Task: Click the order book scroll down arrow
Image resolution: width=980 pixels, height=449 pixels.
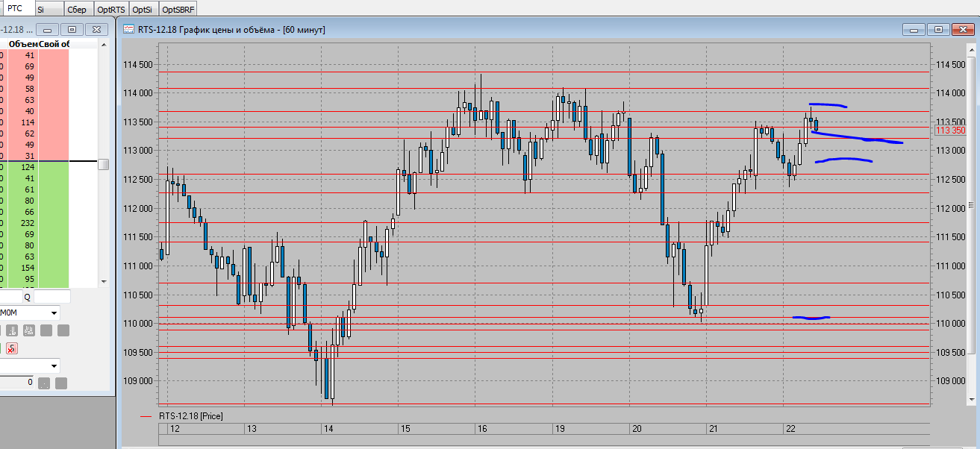Action: click(104, 282)
